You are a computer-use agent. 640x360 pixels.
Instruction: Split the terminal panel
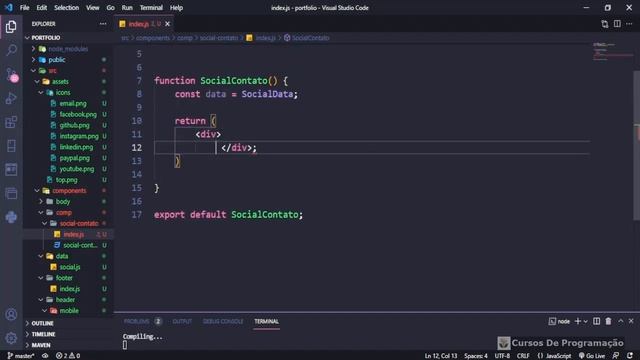[596, 321]
